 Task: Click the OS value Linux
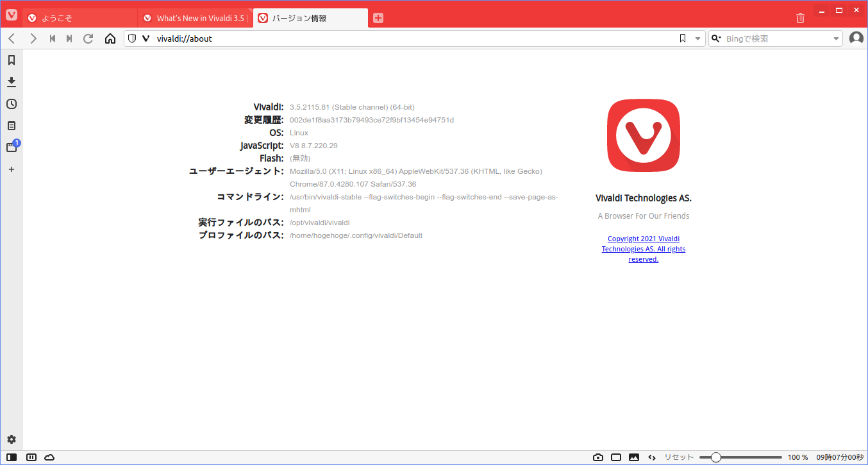(299, 133)
